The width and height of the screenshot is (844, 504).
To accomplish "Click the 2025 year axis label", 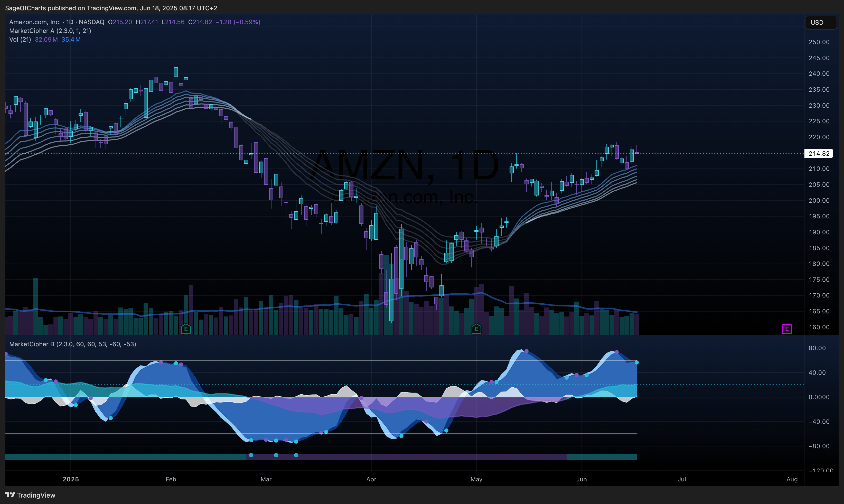I will click(71, 479).
